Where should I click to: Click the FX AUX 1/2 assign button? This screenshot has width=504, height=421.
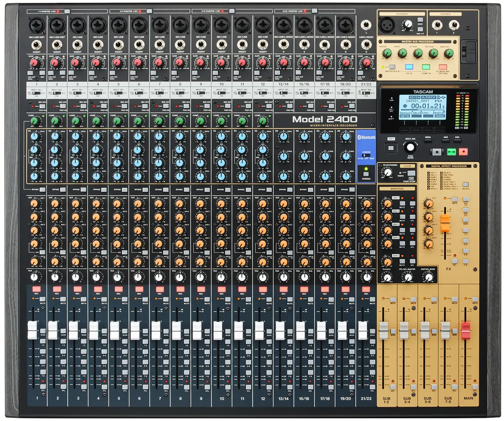465,200
